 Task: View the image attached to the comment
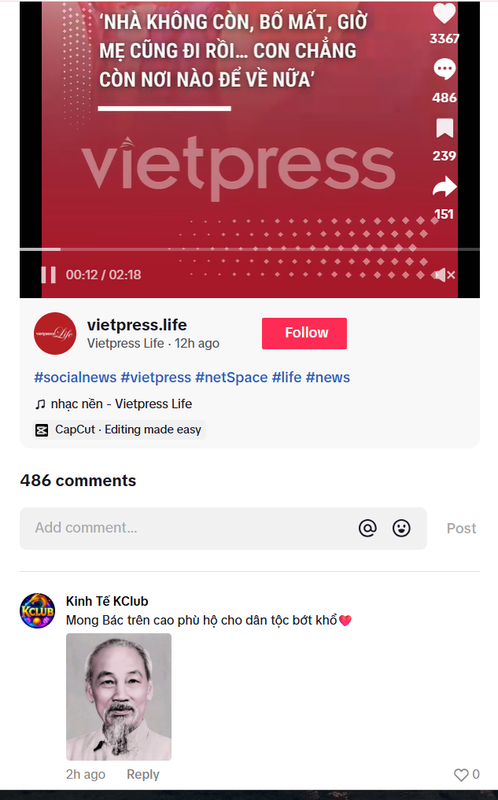(x=119, y=697)
